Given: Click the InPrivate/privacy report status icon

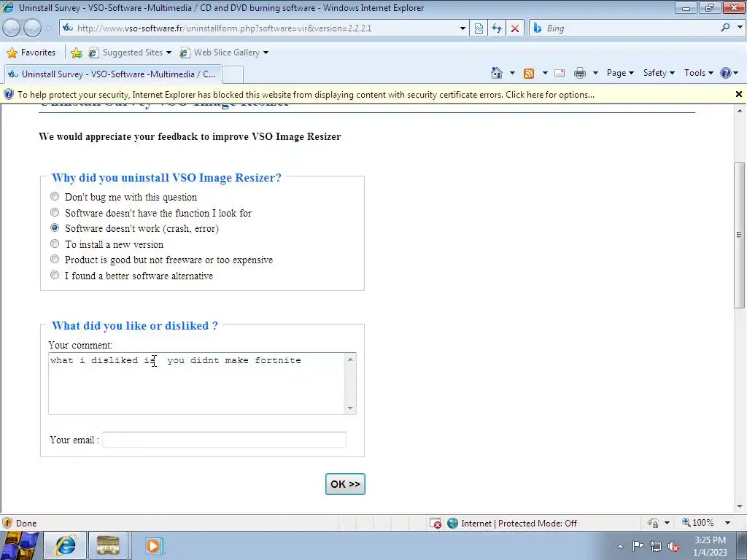Looking at the screenshot, I should (653, 523).
